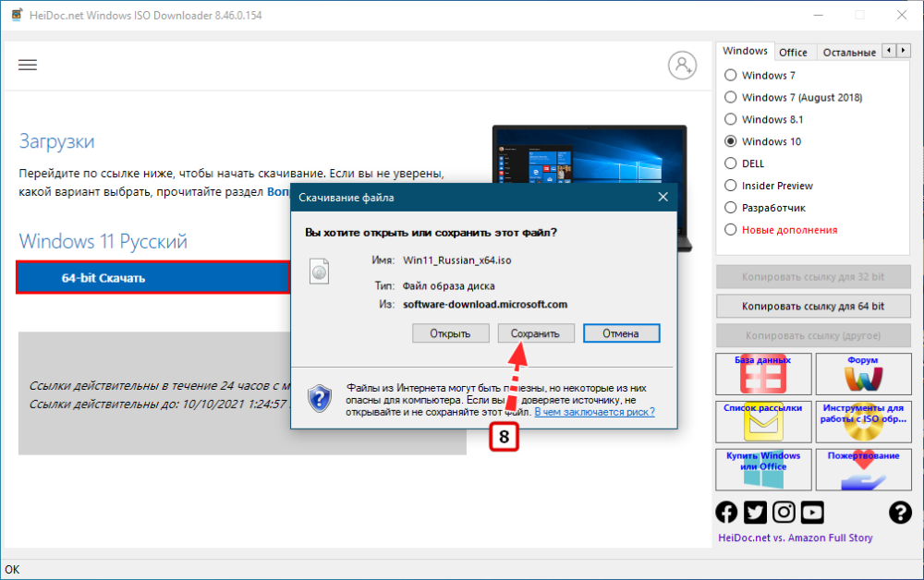The image size is (924, 580).
Task: Open the Instagram page icon
Action: pos(784,513)
